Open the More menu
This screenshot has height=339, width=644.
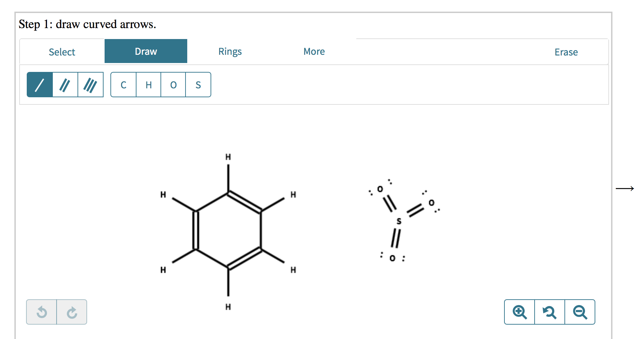[x=314, y=51]
